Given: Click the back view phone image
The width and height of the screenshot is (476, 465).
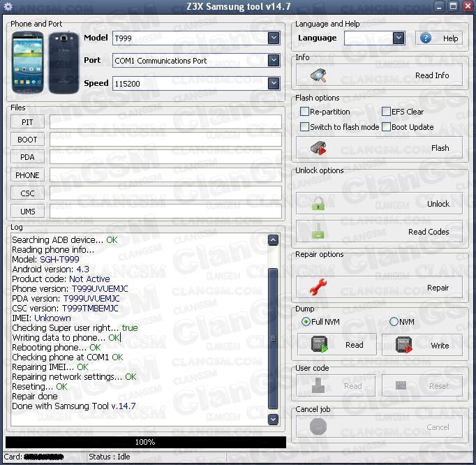Looking at the screenshot, I should [x=64, y=62].
